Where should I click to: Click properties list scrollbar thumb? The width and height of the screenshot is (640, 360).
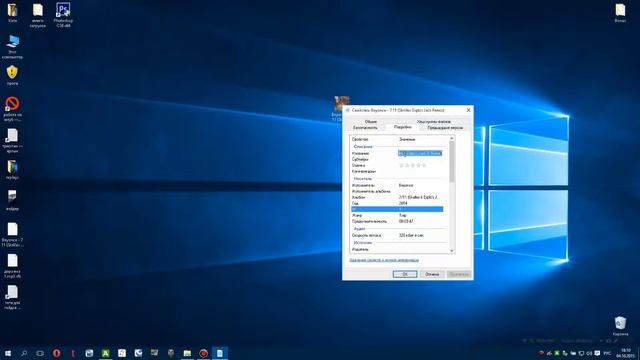pyautogui.click(x=451, y=162)
